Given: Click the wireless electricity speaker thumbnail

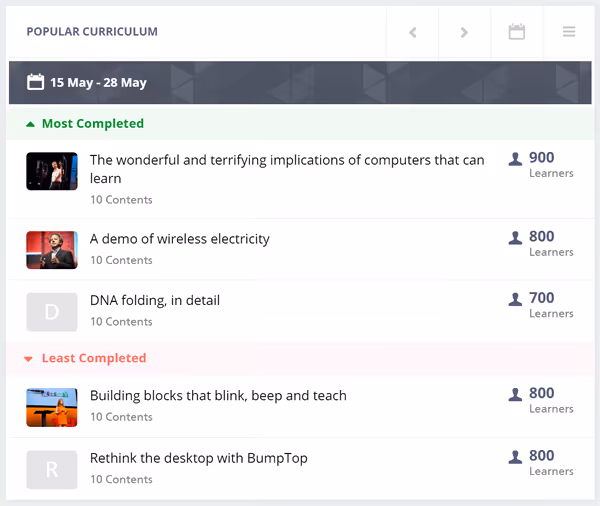Looking at the screenshot, I should pyautogui.click(x=52, y=250).
